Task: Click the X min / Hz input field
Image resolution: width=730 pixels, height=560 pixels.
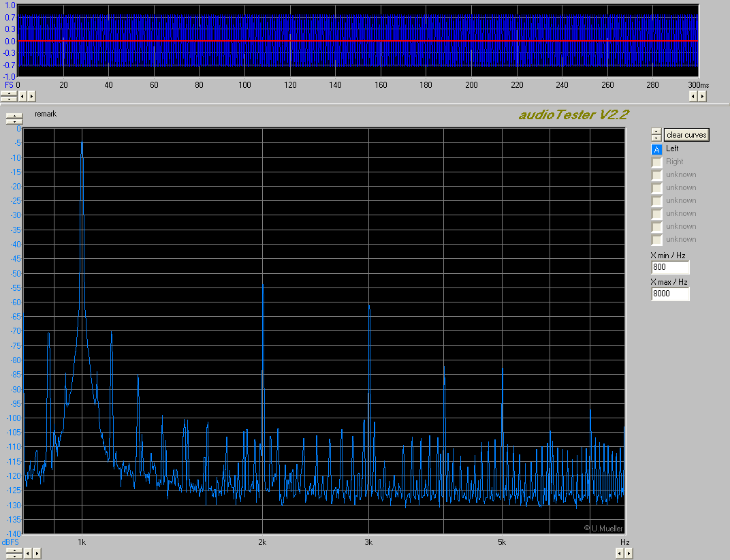Action: (x=670, y=267)
